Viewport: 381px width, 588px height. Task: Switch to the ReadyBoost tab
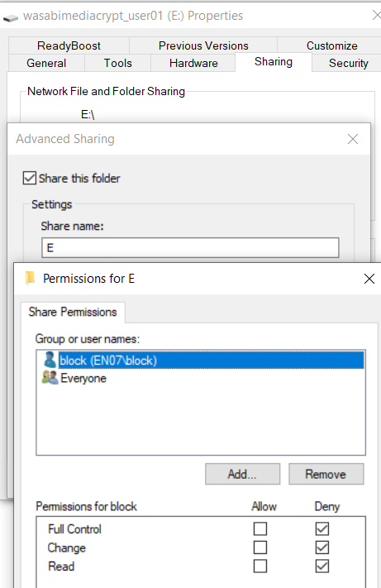tap(69, 45)
